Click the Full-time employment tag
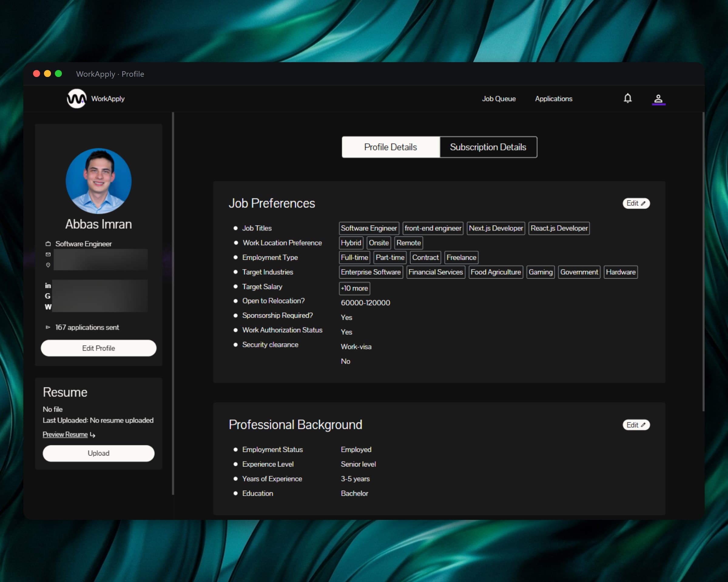This screenshot has width=728, height=582. [x=354, y=257]
